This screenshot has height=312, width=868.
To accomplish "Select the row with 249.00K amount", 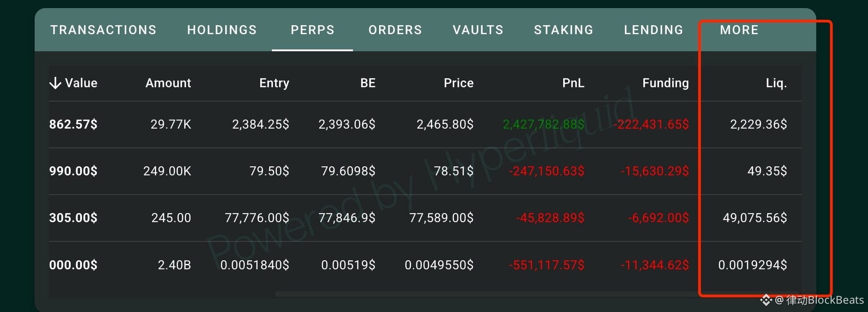I will (x=425, y=171).
